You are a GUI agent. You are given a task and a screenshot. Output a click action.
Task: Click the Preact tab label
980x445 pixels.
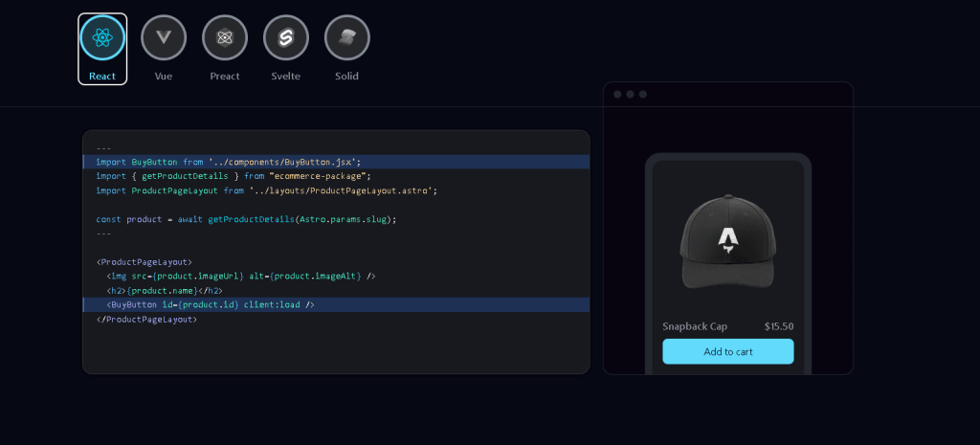coord(225,77)
